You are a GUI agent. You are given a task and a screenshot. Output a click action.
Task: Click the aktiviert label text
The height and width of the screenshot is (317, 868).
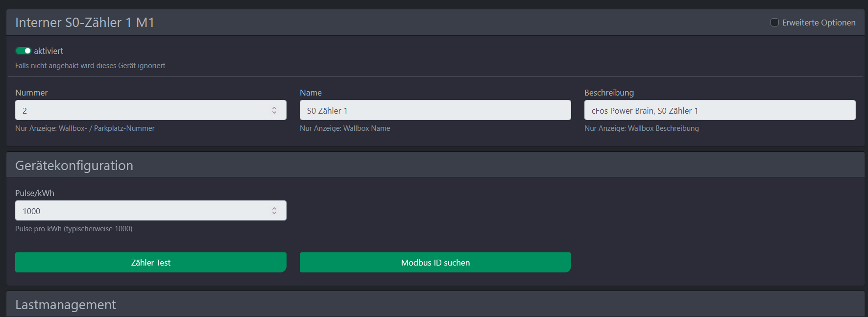coord(48,51)
